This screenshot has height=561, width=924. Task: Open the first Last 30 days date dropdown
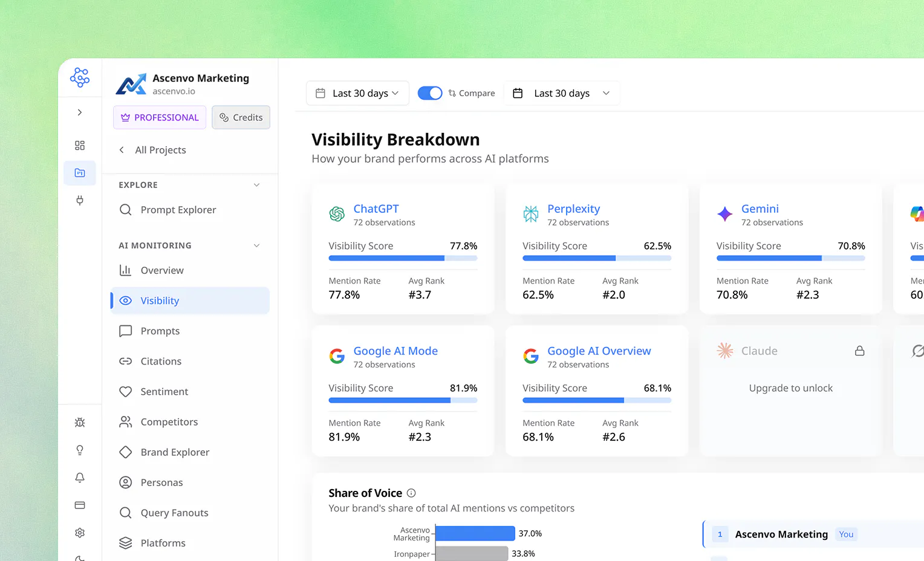coord(357,93)
